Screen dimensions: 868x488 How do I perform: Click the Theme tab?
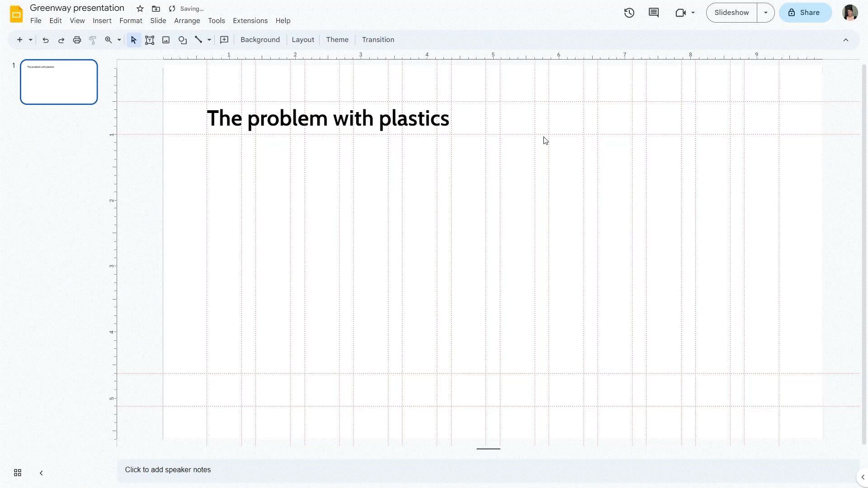pyautogui.click(x=337, y=39)
